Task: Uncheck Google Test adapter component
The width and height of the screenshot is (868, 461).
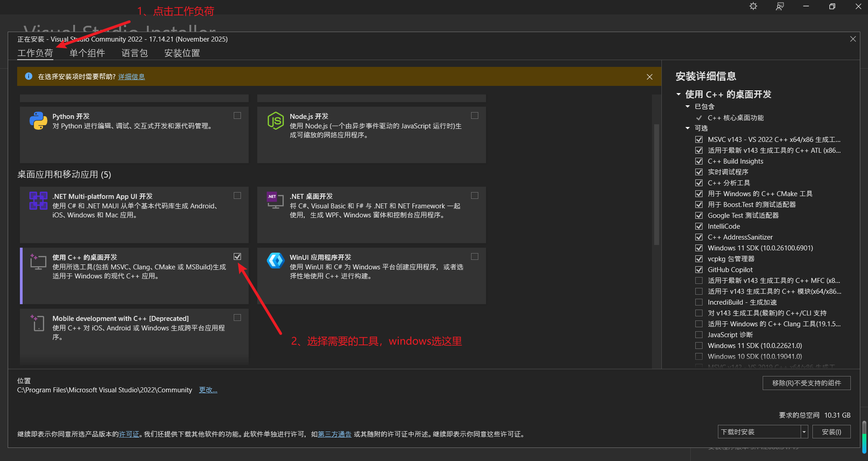Action: (699, 216)
